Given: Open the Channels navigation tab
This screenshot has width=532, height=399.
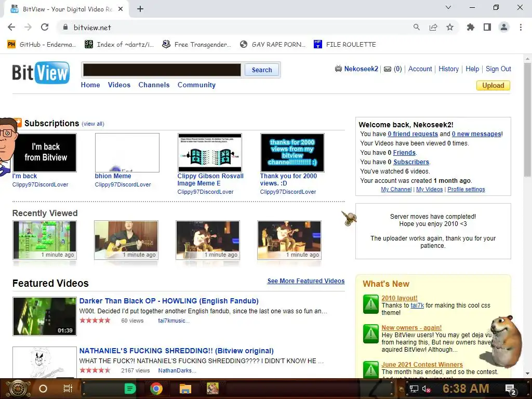Looking at the screenshot, I should click(x=154, y=85).
